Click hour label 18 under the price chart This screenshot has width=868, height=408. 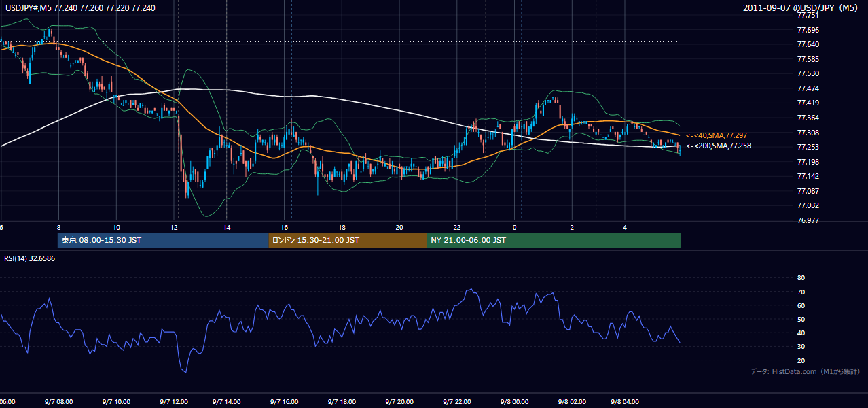click(342, 228)
